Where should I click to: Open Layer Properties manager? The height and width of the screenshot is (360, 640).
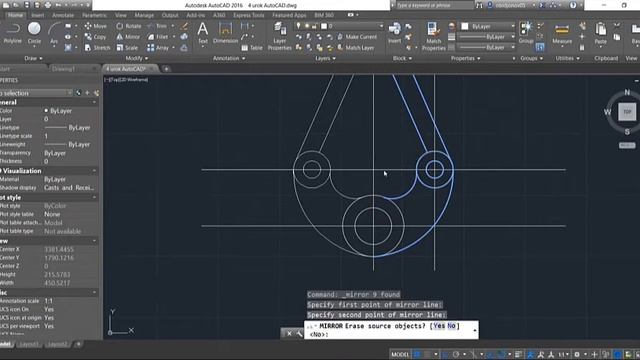[x=280, y=36]
